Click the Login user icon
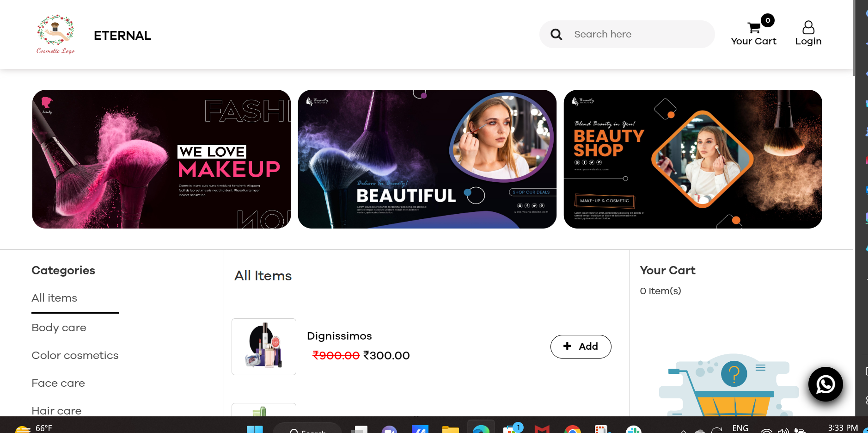 tap(808, 28)
